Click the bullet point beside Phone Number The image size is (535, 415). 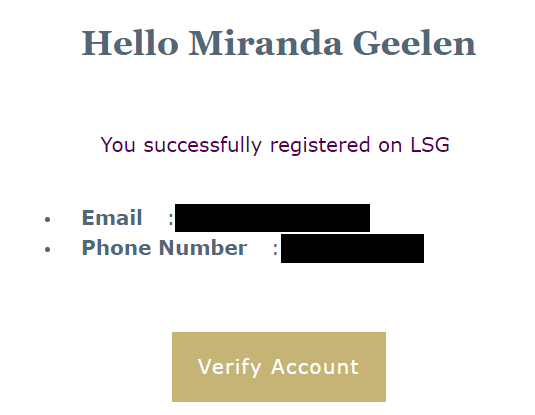click(x=47, y=249)
